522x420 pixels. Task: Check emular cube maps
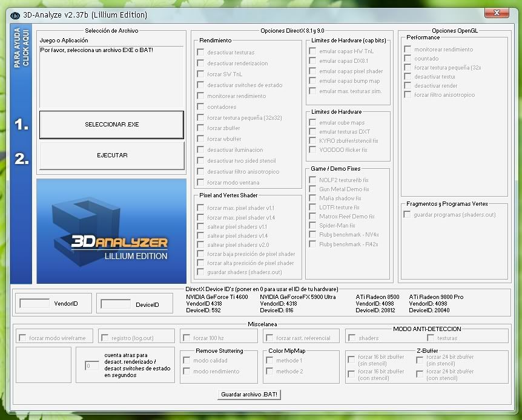click(x=312, y=122)
